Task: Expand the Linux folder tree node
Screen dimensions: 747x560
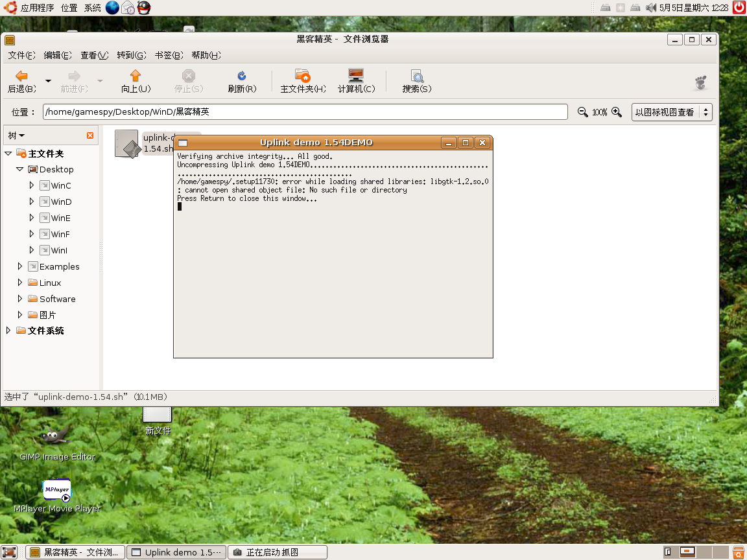Action: coord(20,283)
